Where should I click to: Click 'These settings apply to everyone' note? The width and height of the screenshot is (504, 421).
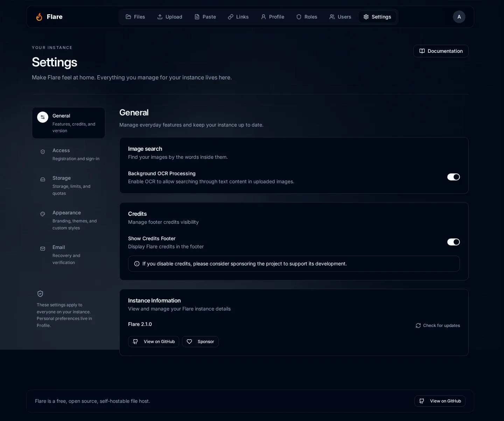(64, 315)
